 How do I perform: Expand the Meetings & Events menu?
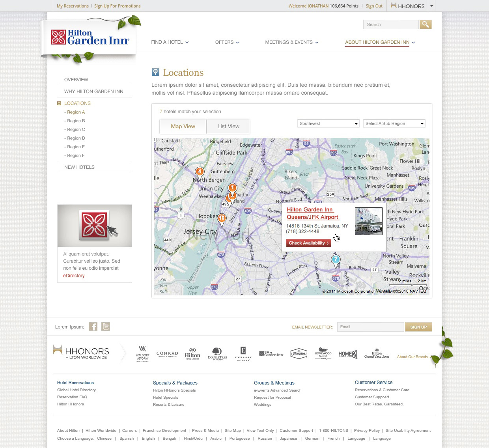click(x=292, y=42)
